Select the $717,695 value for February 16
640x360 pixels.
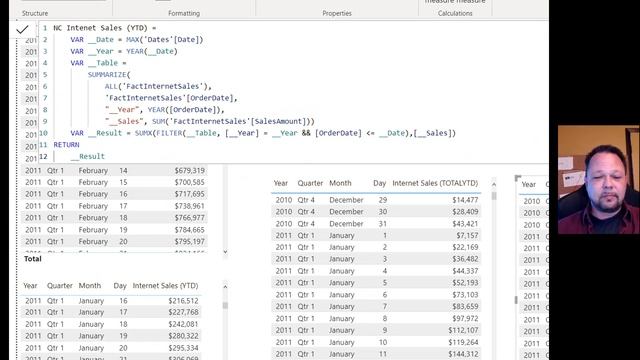tap(190, 194)
